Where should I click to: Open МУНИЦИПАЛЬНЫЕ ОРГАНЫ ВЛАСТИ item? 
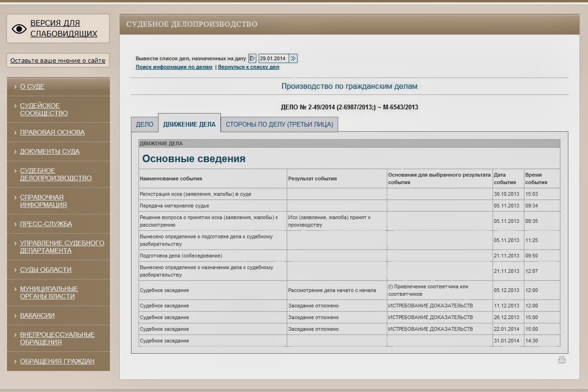(49, 292)
